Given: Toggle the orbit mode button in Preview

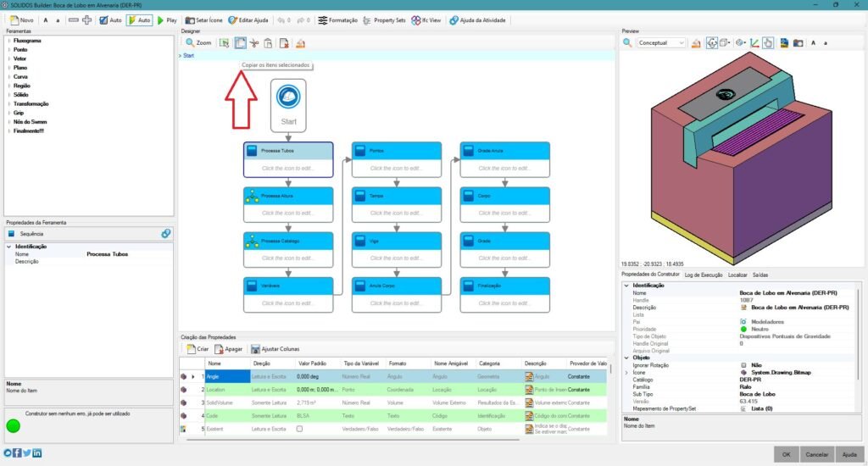Looking at the screenshot, I should pos(712,42).
